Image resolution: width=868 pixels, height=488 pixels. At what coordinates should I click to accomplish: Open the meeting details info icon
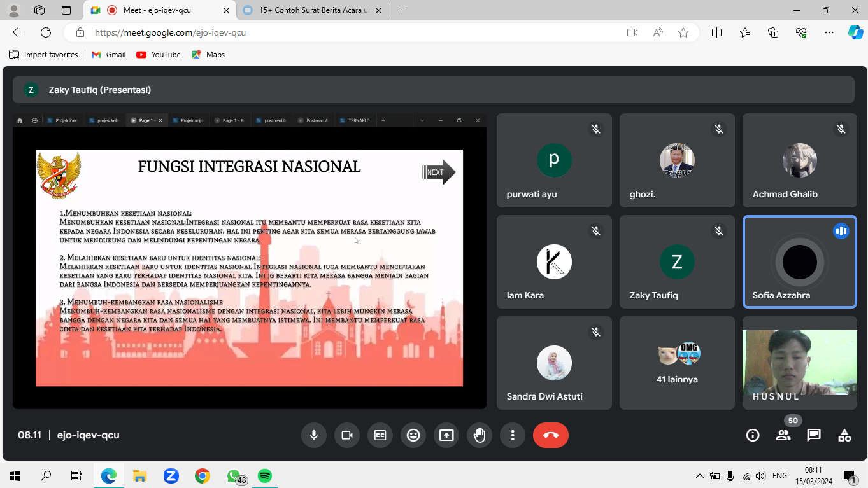pos(753,435)
